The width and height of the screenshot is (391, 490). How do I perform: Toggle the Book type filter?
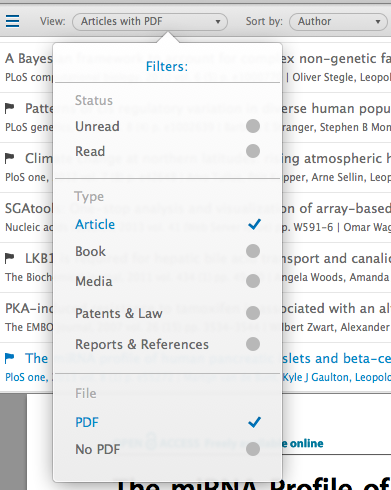pyautogui.click(x=253, y=251)
